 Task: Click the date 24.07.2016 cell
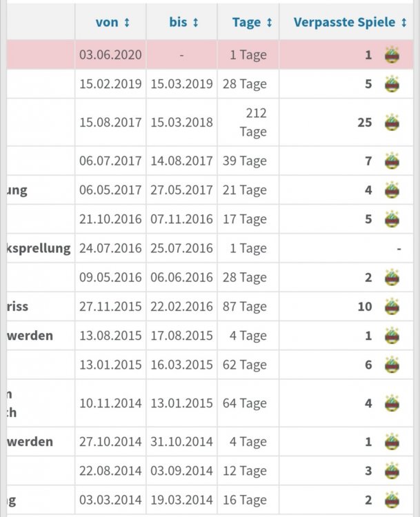coord(110,248)
